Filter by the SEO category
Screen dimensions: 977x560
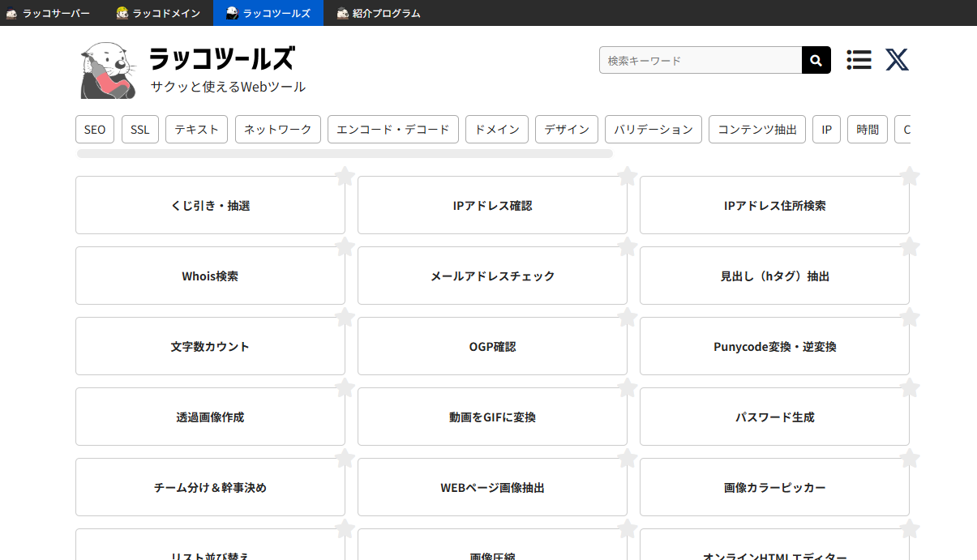pos(95,130)
